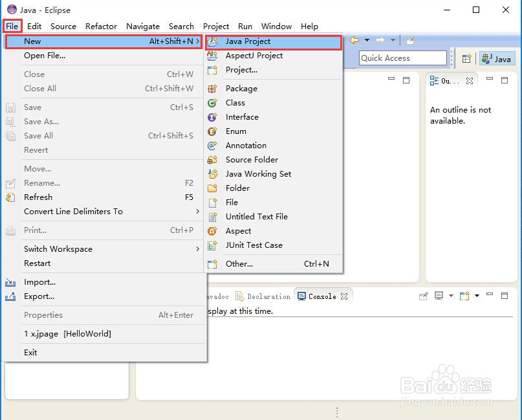Click the Project... wizard icon
The image size is (522, 420).
tap(212, 70)
